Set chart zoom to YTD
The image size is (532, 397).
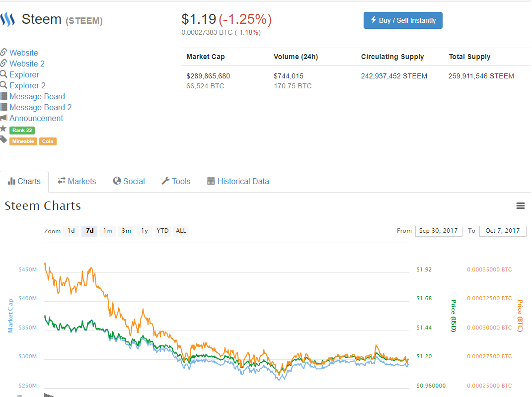point(162,231)
